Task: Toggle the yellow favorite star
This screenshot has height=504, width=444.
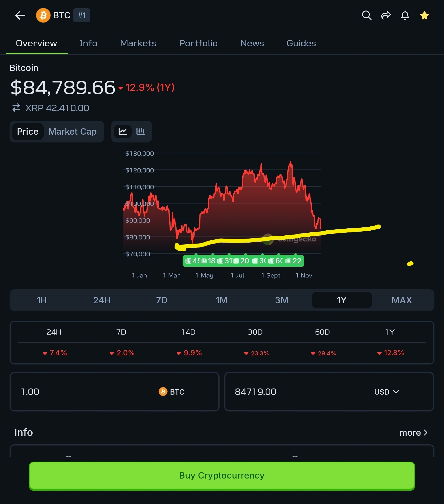Action: point(424,15)
